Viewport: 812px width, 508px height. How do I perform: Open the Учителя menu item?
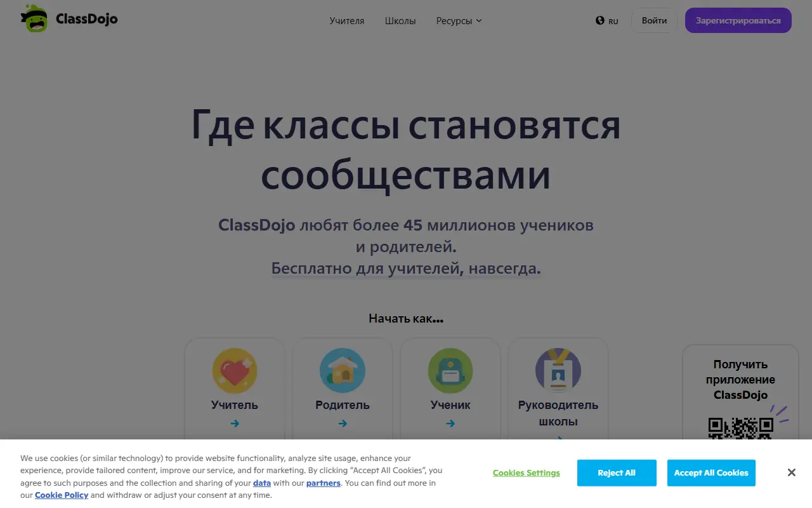tap(347, 21)
